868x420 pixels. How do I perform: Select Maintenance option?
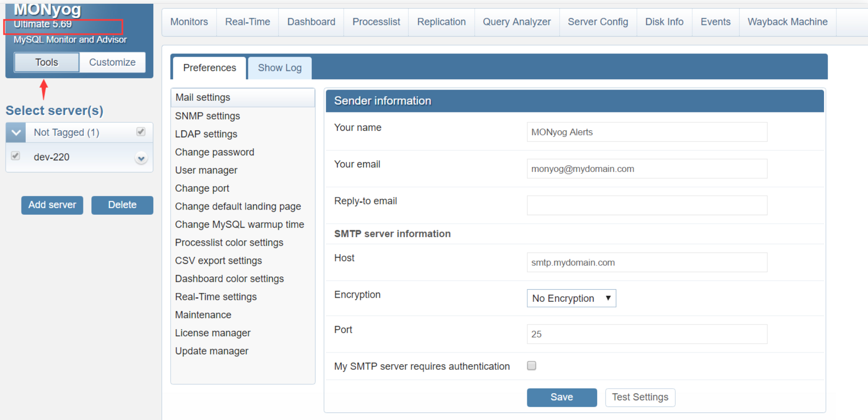tap(203, 315)
